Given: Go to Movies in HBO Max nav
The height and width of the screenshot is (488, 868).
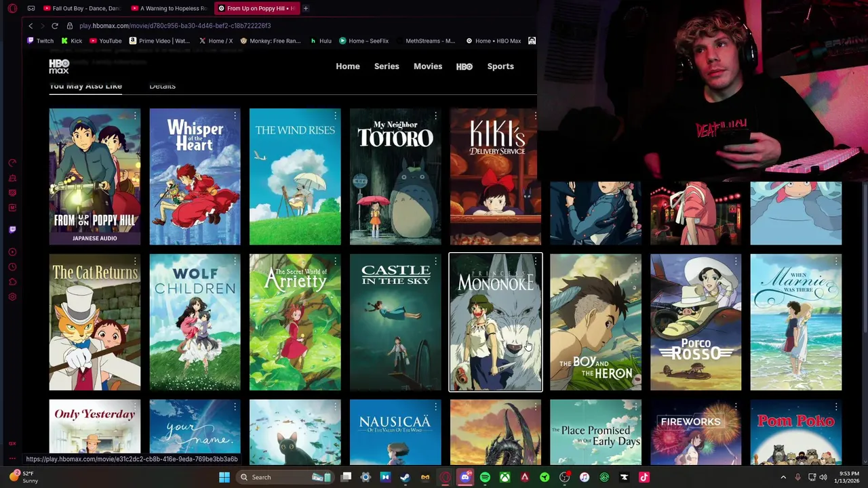Looking at the screenshot, I should (x=428, y=66).
